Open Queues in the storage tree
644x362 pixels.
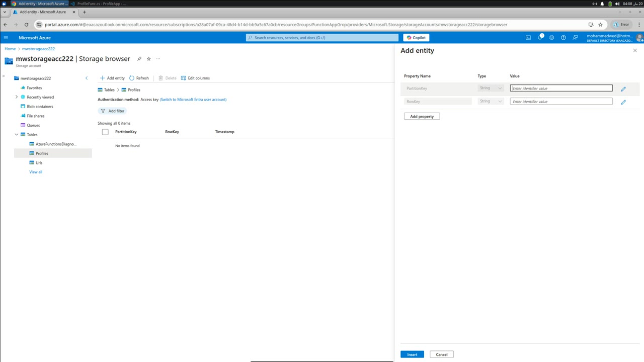33,125
